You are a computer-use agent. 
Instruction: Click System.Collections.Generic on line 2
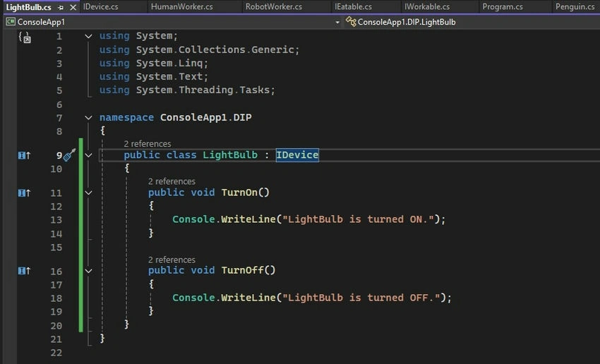click(215, 49)
